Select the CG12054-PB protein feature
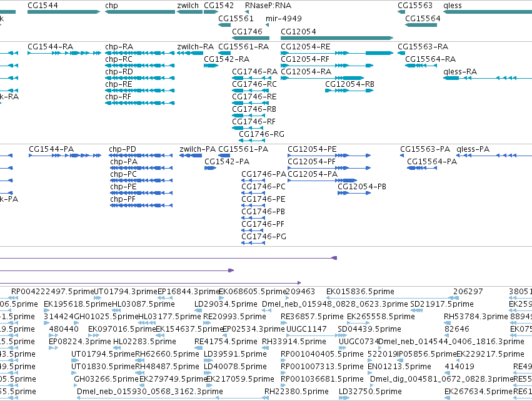 [354, 193]
